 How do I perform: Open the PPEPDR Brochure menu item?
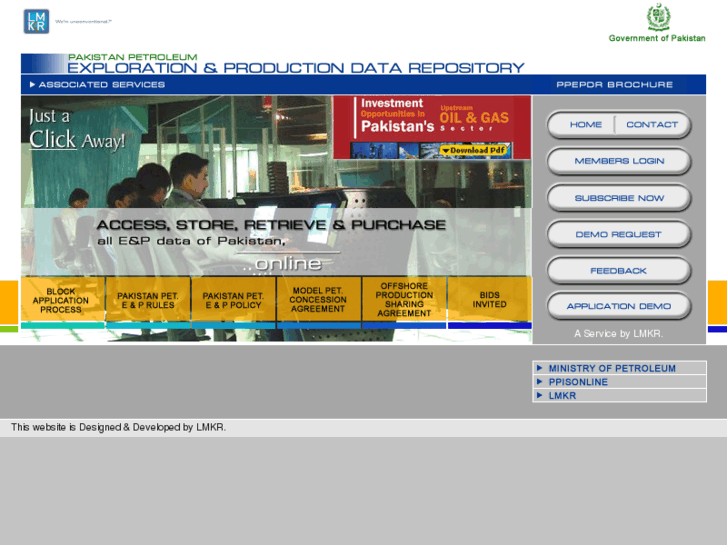pyautogui.click(x=614, y=84)
